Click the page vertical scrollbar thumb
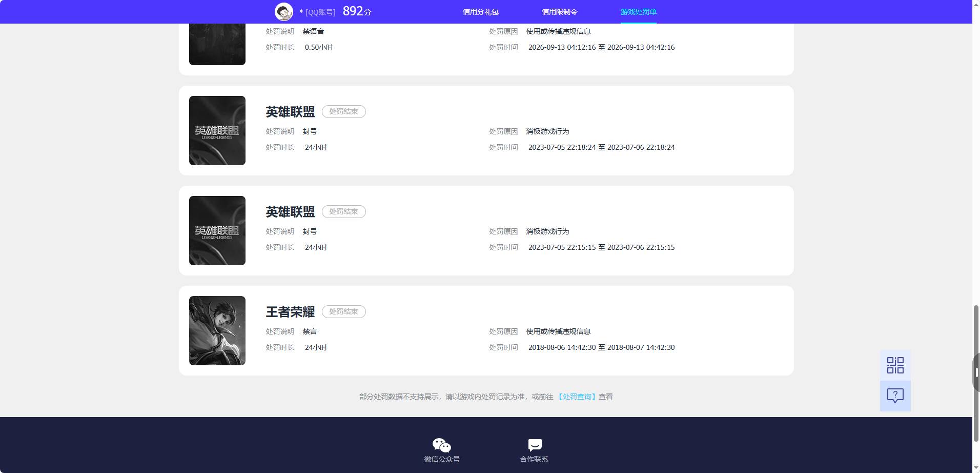Viewport: 980px width, 473px height. (x=976, y=372)
